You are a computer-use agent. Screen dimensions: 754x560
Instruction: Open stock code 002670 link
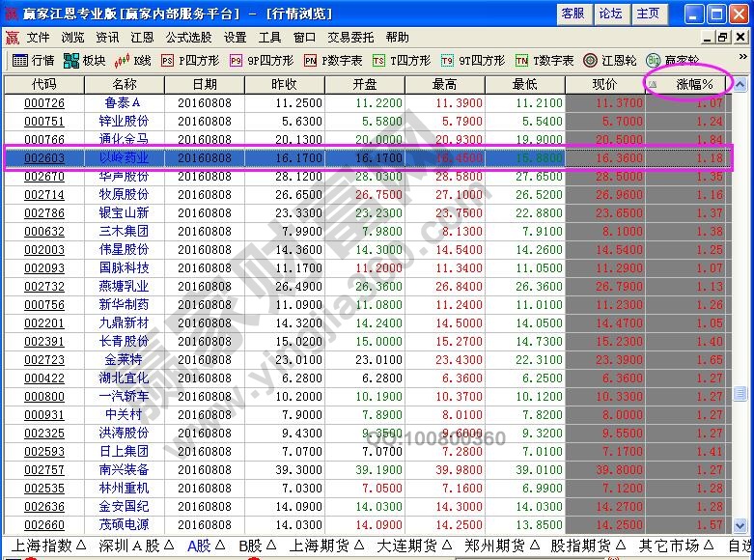(x=44, y=177)
